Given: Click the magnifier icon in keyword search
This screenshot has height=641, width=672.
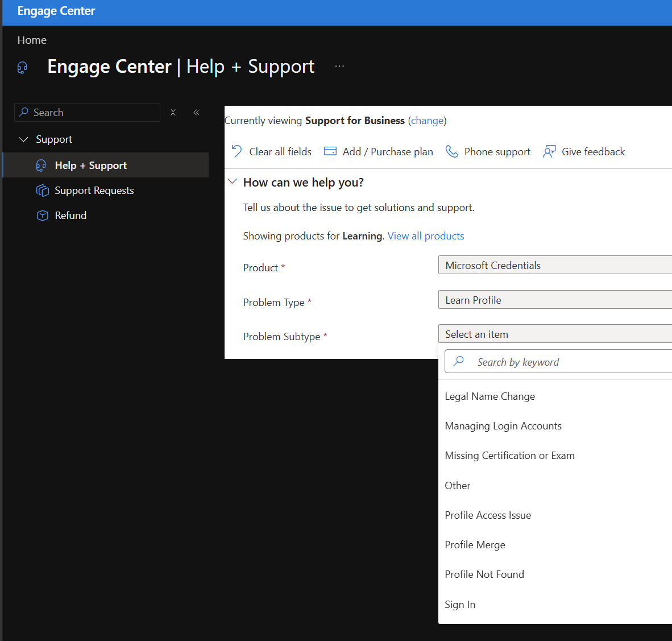Looking at the screenshot, I should 459,361.
